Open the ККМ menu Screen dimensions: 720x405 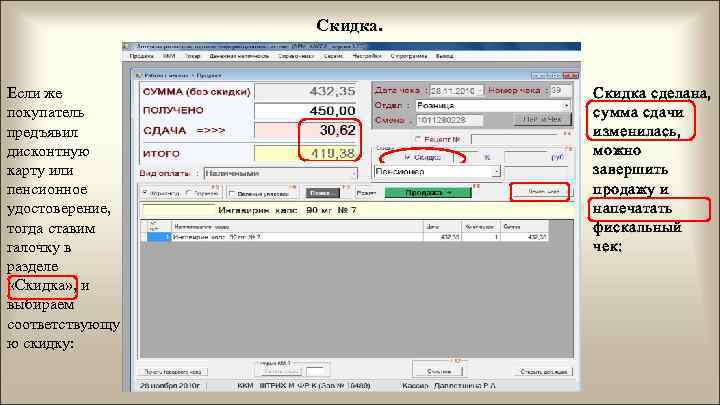coord(169,56)
